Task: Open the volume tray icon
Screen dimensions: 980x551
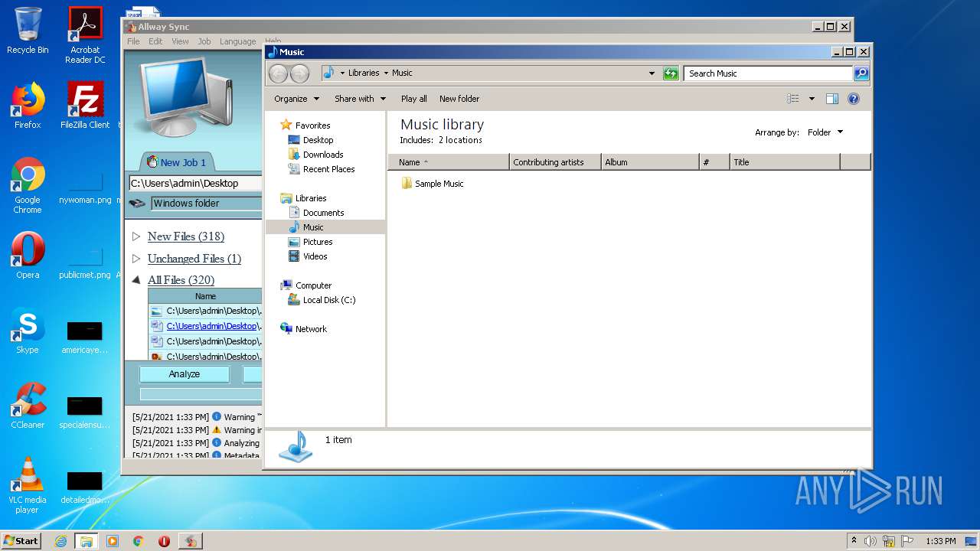Action: click(x=871, y=541)
